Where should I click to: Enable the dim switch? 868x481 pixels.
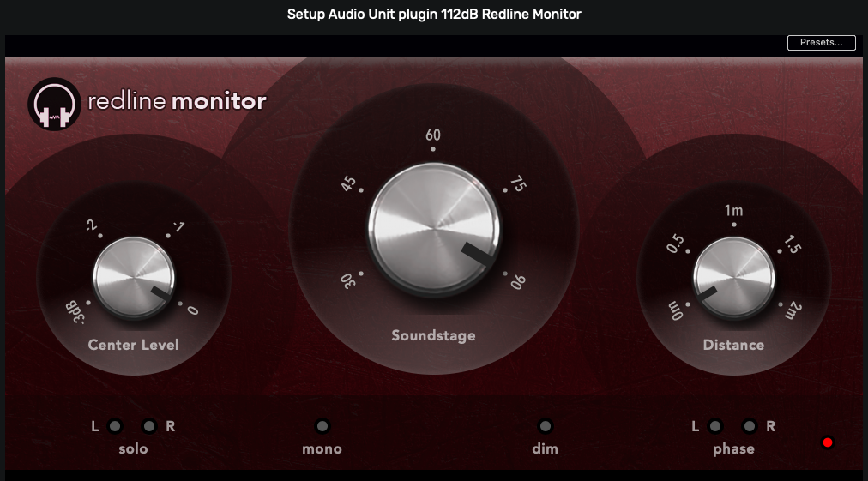click(x=546, y=426)
